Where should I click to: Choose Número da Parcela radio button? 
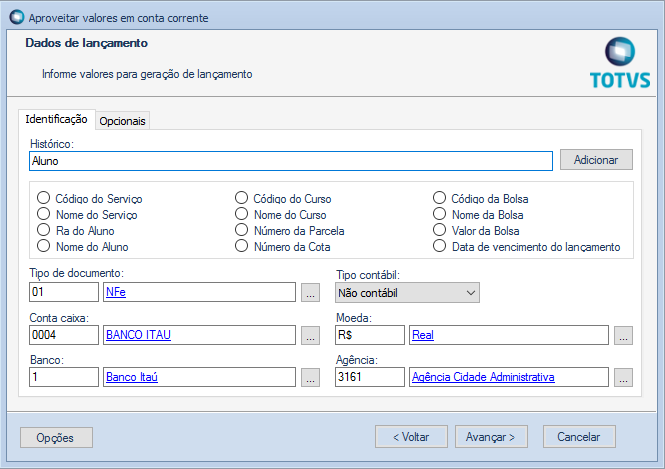point(241,230)
